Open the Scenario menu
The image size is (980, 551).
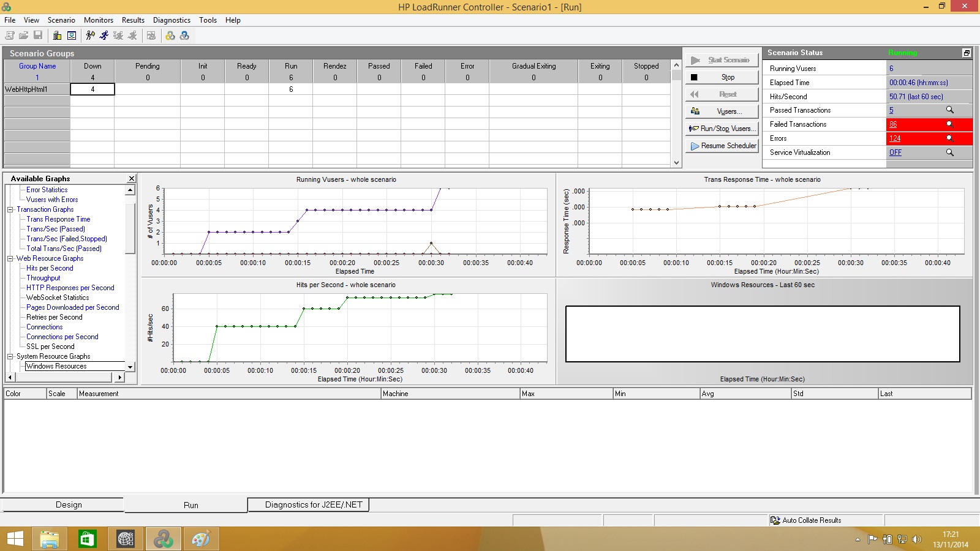coord(61,20)
